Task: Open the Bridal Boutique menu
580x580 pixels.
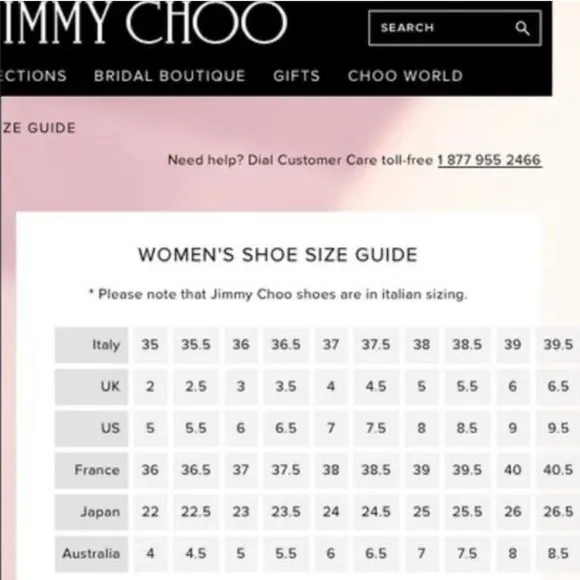Action: [169, 76]
